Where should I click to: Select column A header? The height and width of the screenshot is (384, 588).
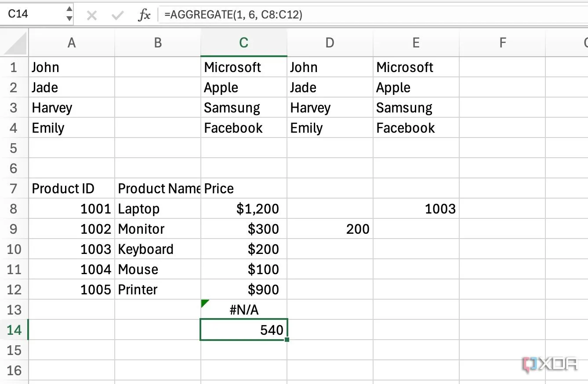click(71, 43)
